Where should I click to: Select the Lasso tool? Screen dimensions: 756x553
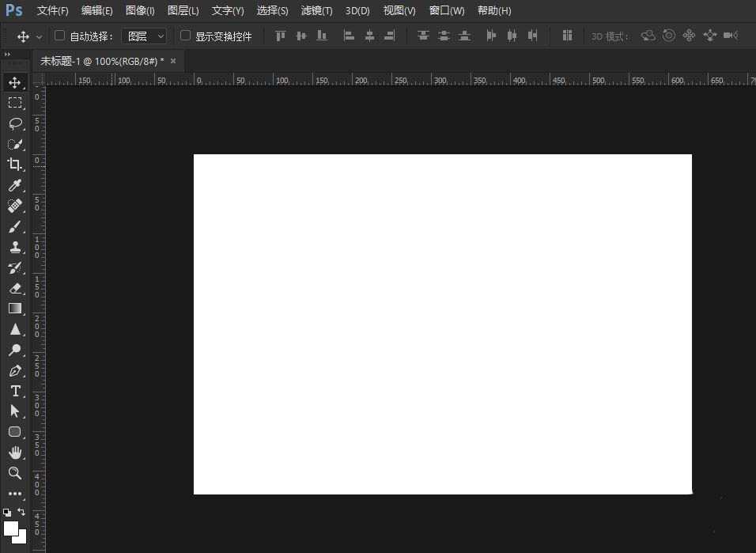coord(15,123)
